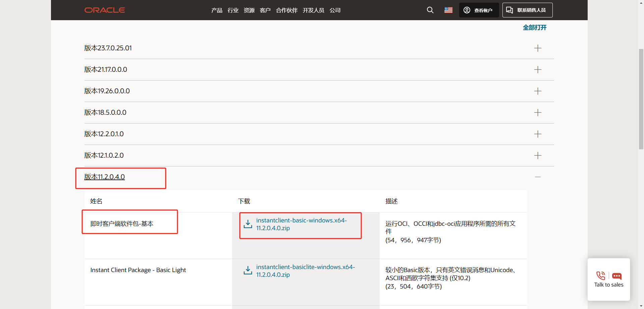Image resolution: width=644 pixels, height=309 pixels.
Task: Click download icon beside instantclient-basic zip
Action: tap(248, 224)
